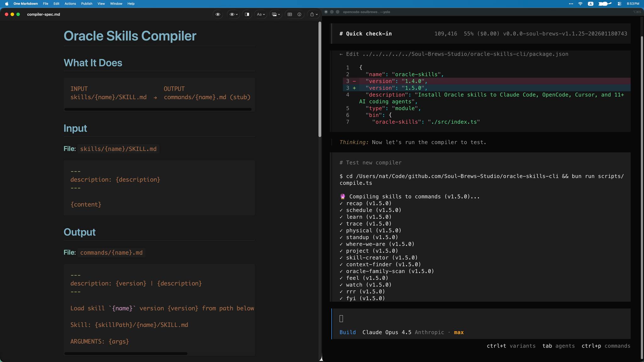The image size is (644, 362).
Task: Click the Oracle Skills Compiler heading
Action: 130,36
